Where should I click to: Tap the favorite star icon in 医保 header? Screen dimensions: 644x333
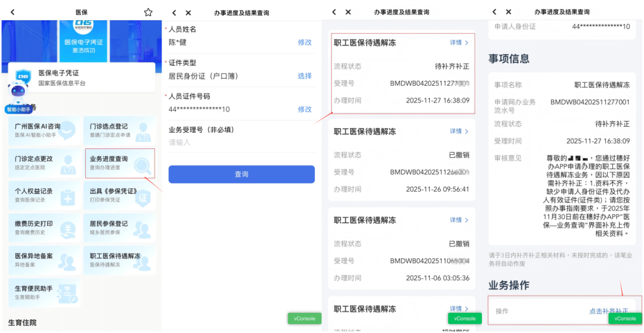148,12
